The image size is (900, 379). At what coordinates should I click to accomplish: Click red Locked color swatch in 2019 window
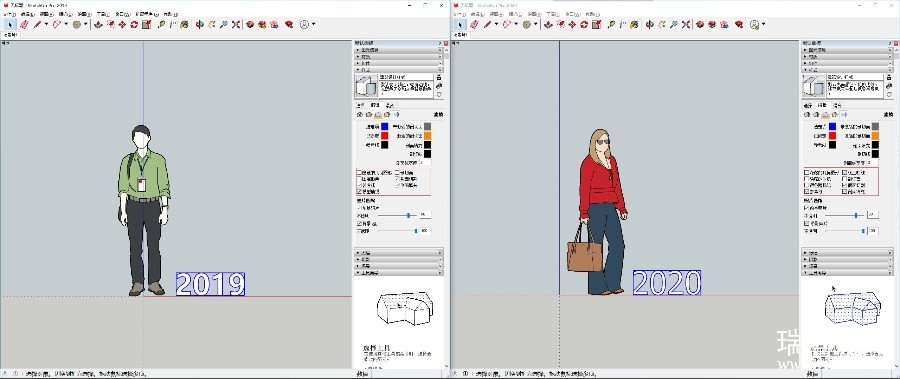coord(385,136)
